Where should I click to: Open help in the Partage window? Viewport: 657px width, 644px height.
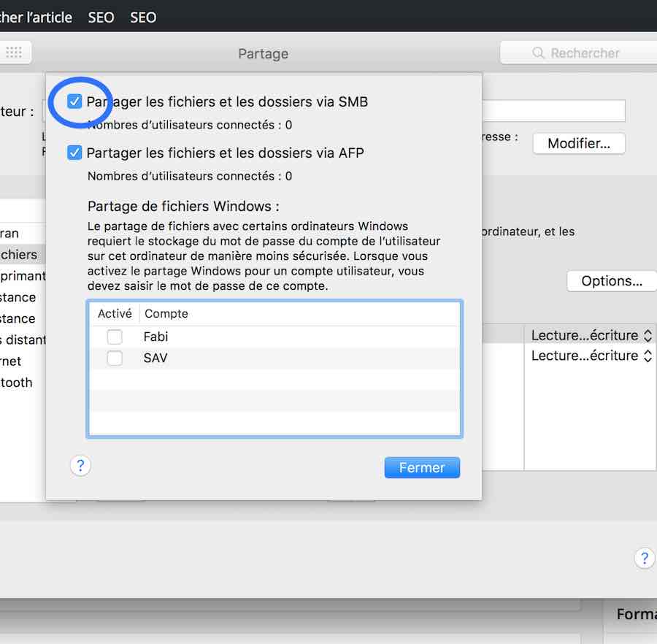point(645,558)
